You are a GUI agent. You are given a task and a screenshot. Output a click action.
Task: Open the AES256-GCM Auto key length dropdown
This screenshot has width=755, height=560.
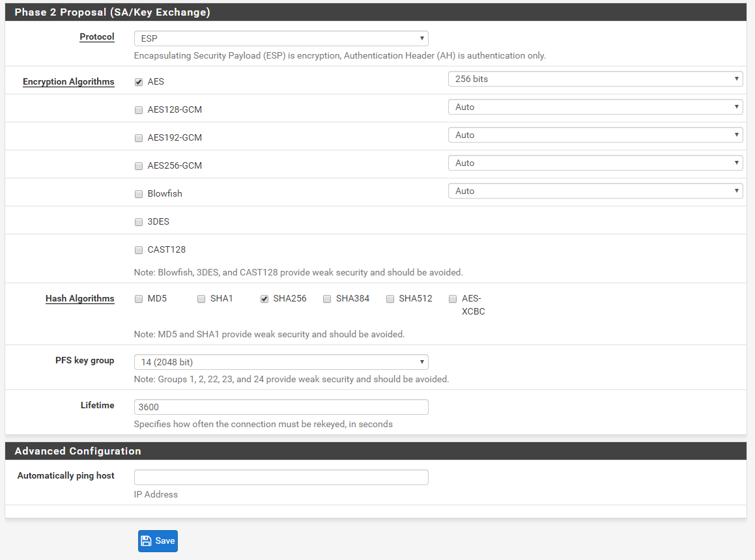(x=595, y=163)
